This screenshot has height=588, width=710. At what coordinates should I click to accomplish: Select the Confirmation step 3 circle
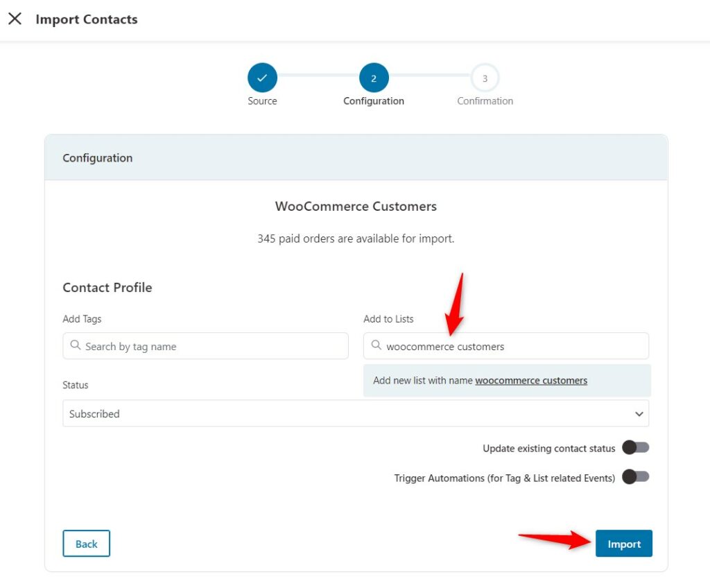coord(485,78)
